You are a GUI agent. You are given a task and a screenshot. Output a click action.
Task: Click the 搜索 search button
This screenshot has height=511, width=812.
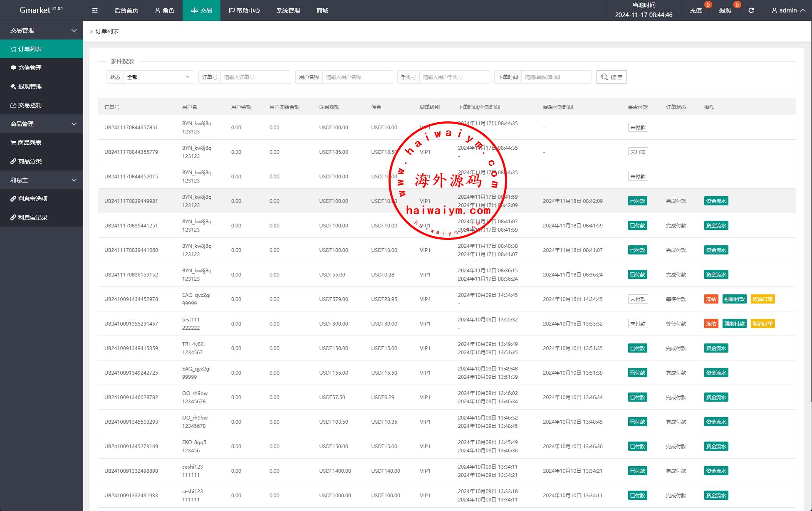click(611, 77)
